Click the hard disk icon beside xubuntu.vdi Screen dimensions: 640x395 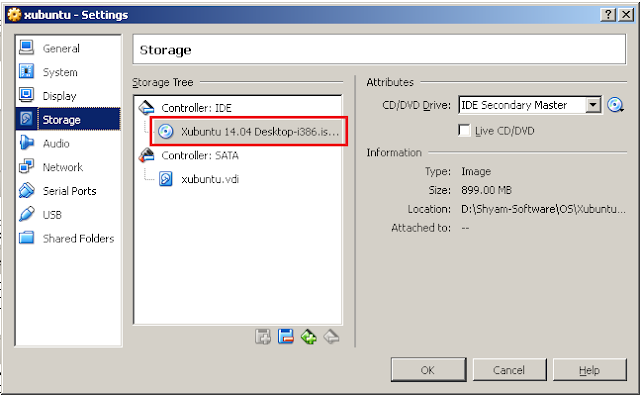click(166, 179)
